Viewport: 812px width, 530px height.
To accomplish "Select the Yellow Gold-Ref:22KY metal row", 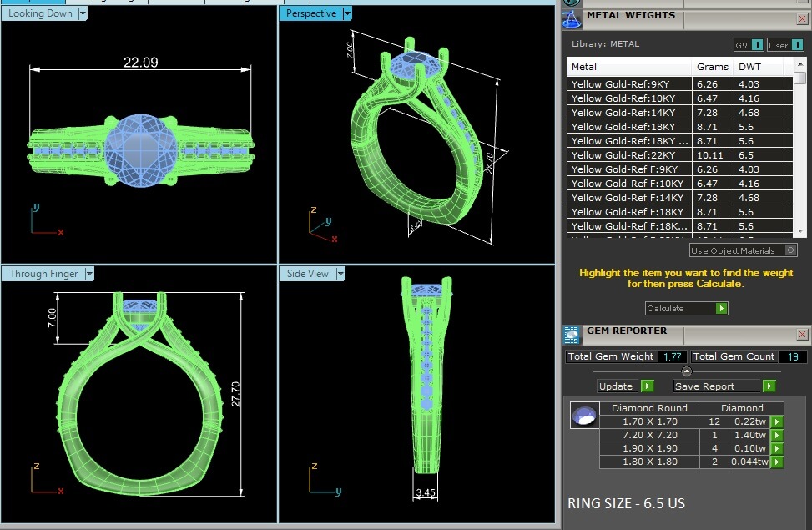I will (630, 155).
